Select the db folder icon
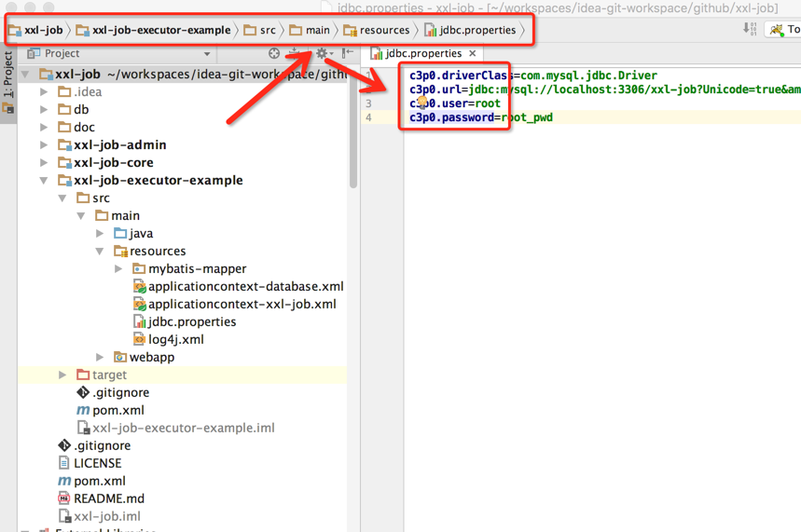Screen dimensions: 801x532 64,109
